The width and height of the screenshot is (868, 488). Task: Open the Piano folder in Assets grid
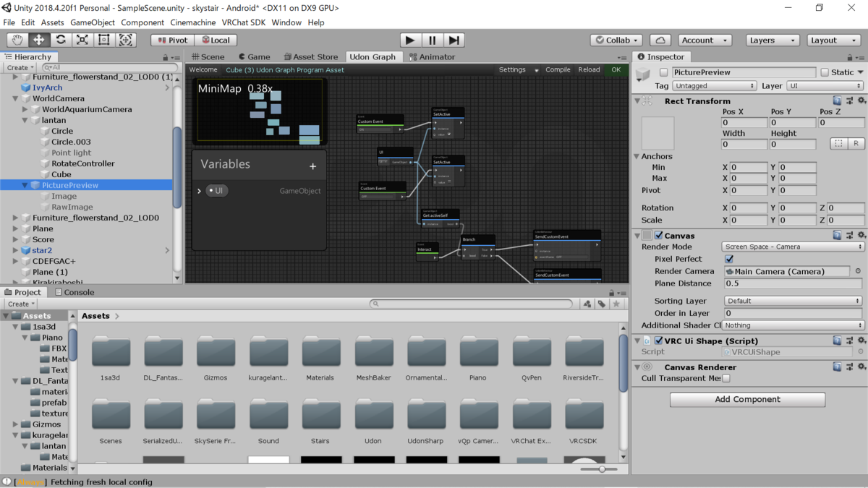pos(477,358)
